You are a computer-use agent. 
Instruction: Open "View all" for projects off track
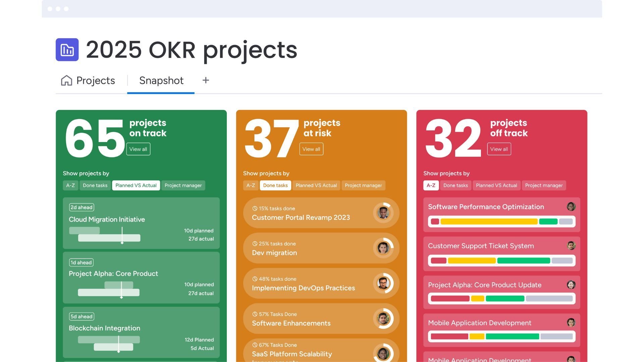499,149
